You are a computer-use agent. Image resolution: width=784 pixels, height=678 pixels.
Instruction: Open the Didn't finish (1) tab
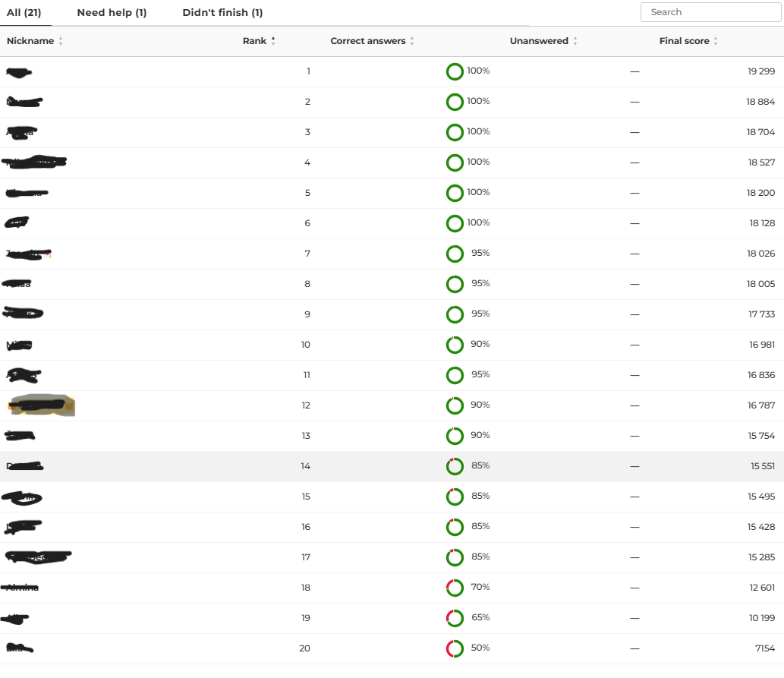tap(222, 12)
